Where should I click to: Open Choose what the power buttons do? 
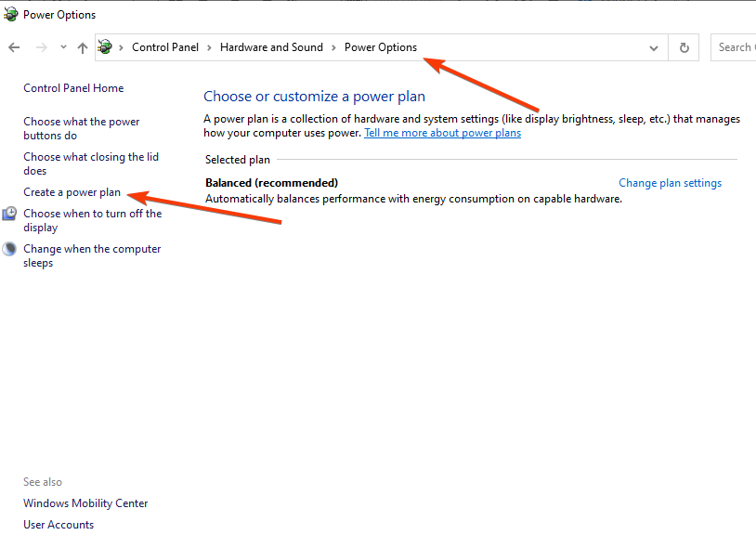[82, 128]
